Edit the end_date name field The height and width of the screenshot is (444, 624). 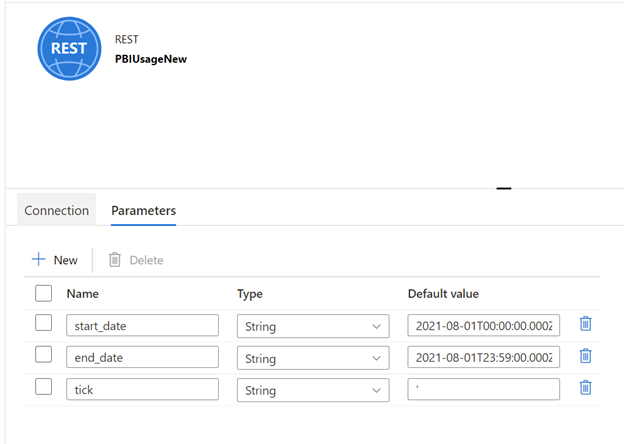tap(142, 357)
